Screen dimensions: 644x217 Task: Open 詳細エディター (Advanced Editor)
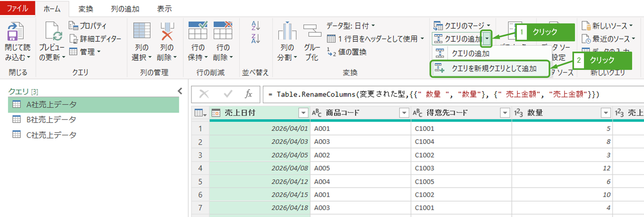(x=96, y=39)
